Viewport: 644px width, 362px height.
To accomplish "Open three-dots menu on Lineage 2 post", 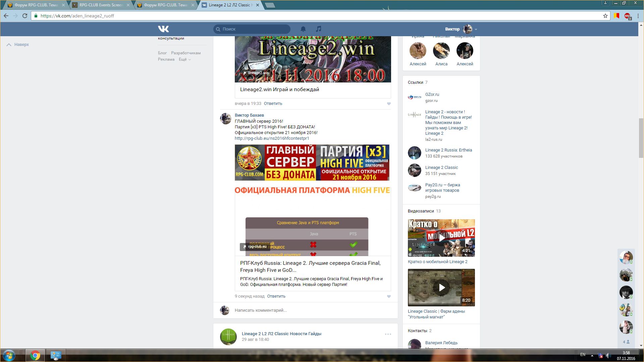I will pyautogui.click(x=388, y=334).
